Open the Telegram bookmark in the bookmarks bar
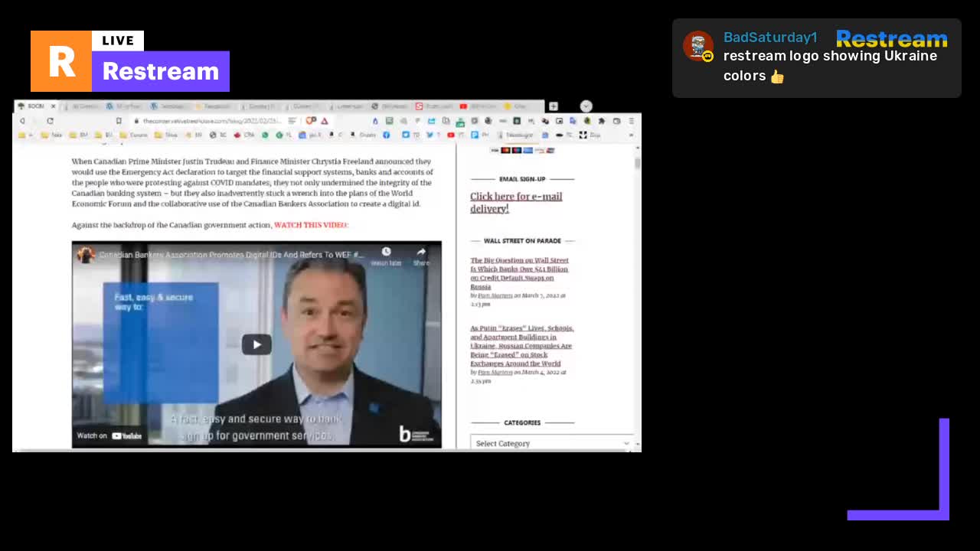This screenshot has width=980, height=551. tap(515, 135)
